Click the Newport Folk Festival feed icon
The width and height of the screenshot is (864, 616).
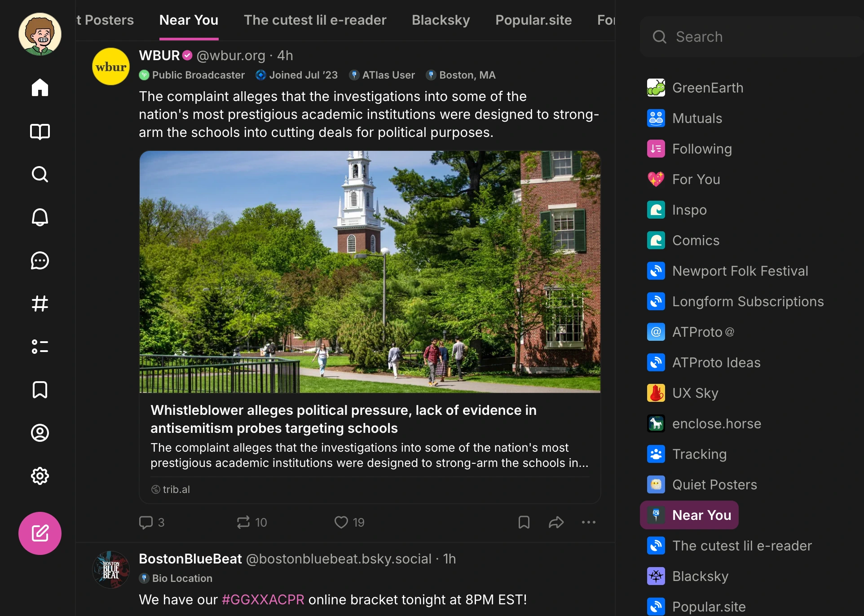656,271
